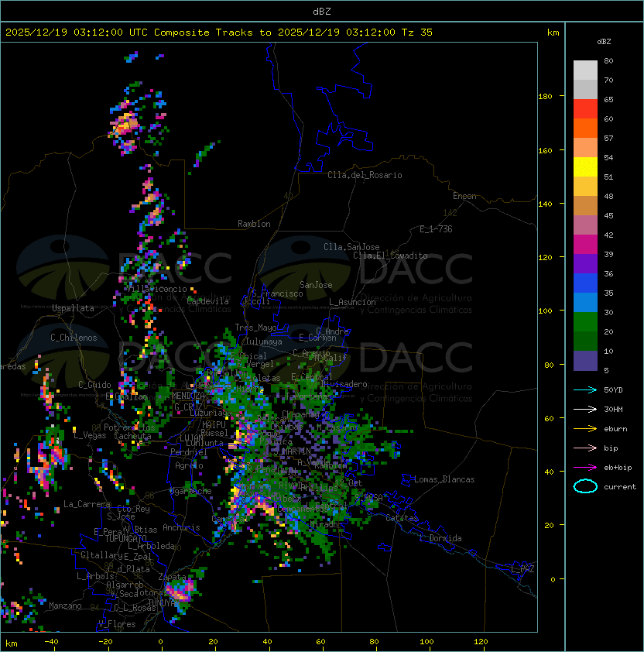Screen dimensions: 644x652
Task: Click the UTC Composite Tracks timestamp header
Action: (x=219, y=33)
